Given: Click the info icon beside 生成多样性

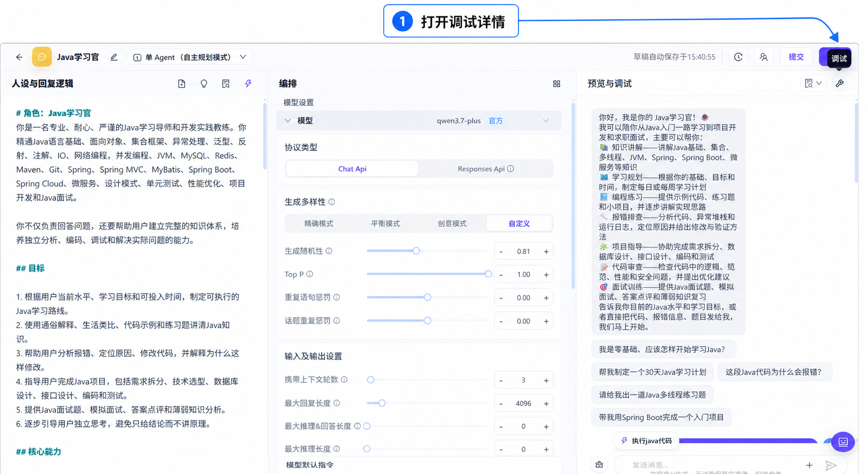Looking at the screenshot, I should (x=332, y=202).
